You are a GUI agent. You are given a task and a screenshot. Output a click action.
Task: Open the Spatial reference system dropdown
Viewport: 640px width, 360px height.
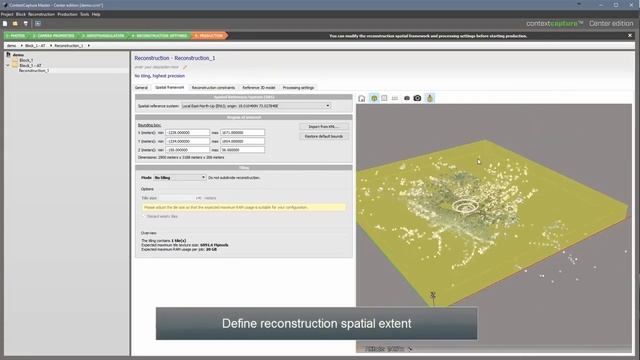(256, 106)
